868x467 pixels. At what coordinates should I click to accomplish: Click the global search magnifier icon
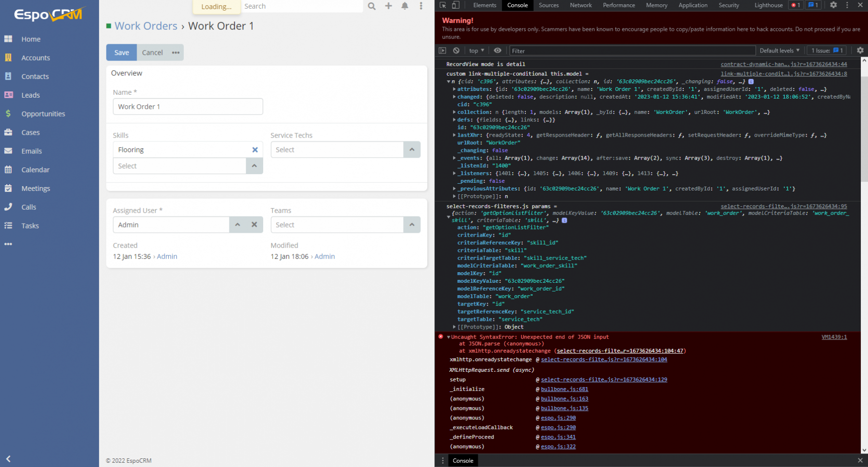tap(371, 6)
